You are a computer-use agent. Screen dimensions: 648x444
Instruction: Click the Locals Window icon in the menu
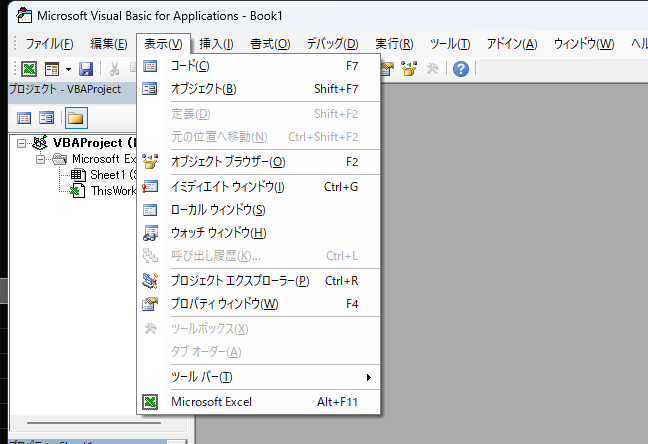tap(150, 210)
